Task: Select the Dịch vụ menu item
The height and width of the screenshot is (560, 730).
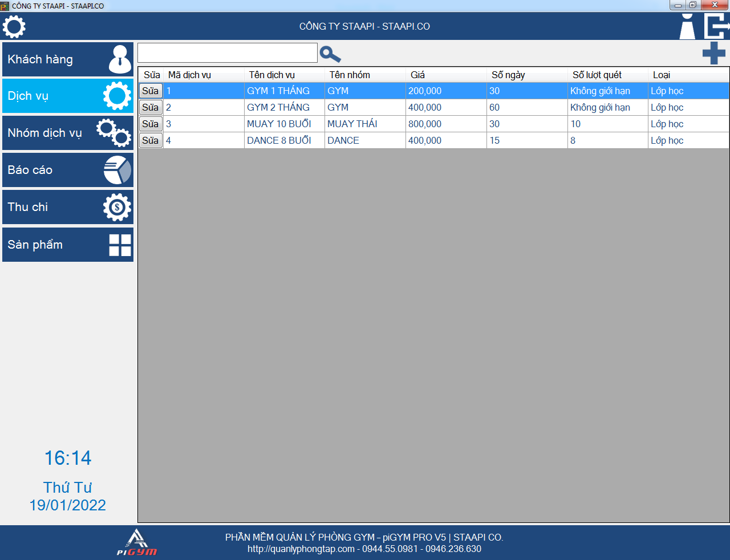Action: coord(68,96)
